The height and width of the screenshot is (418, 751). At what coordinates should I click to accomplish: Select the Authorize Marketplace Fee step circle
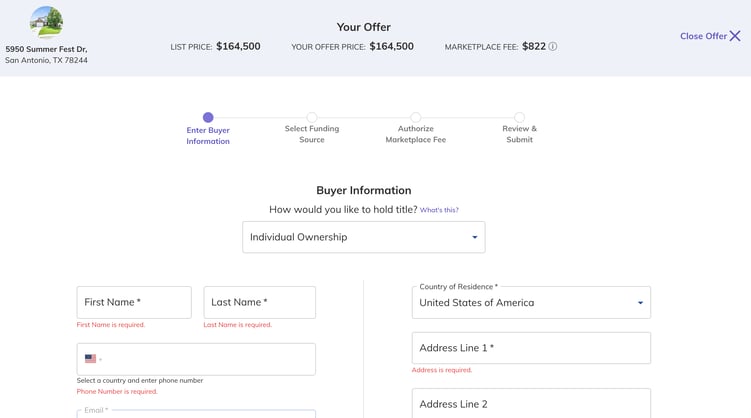[x=416, y=117]
